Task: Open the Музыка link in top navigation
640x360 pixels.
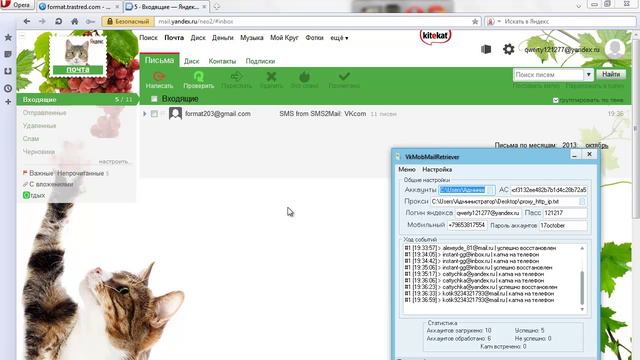Action: (x=251, y=38)
